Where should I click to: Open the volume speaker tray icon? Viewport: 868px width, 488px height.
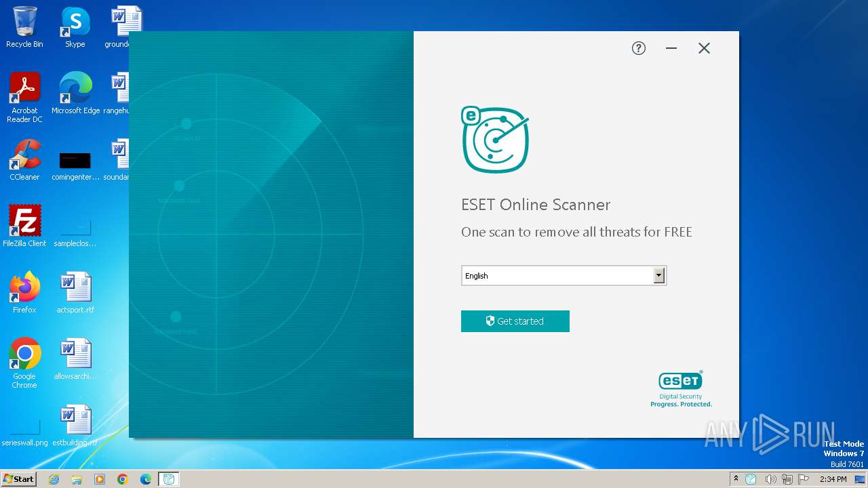coord(770,479)
